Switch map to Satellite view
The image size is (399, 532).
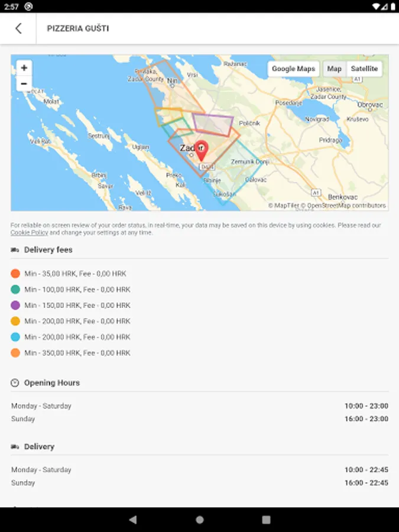click(x=364, y=69)
